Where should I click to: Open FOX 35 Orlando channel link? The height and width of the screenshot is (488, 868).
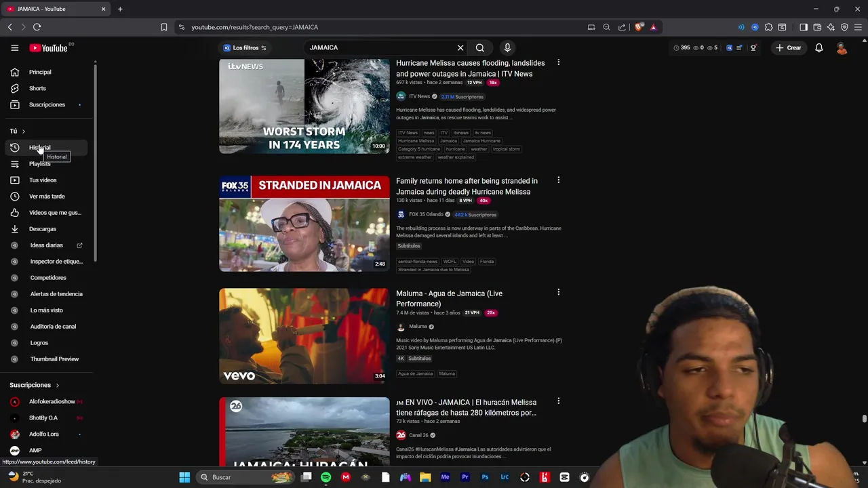426,214
